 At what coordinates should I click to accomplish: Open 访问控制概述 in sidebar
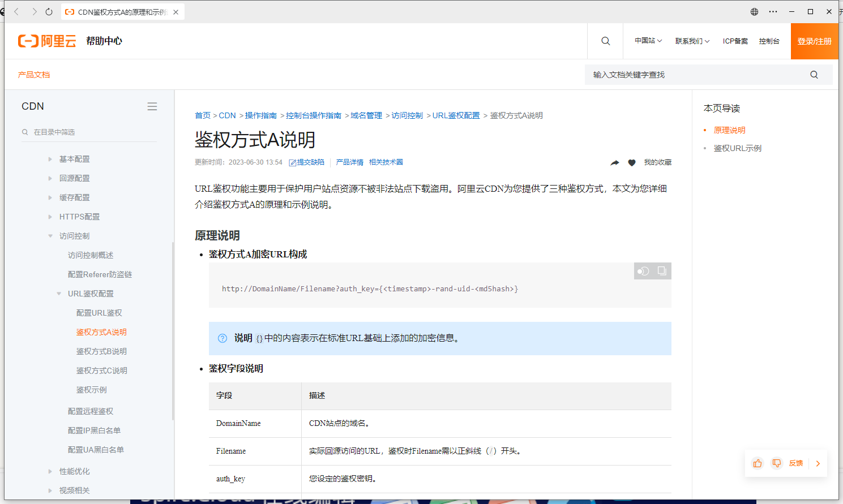91,256
